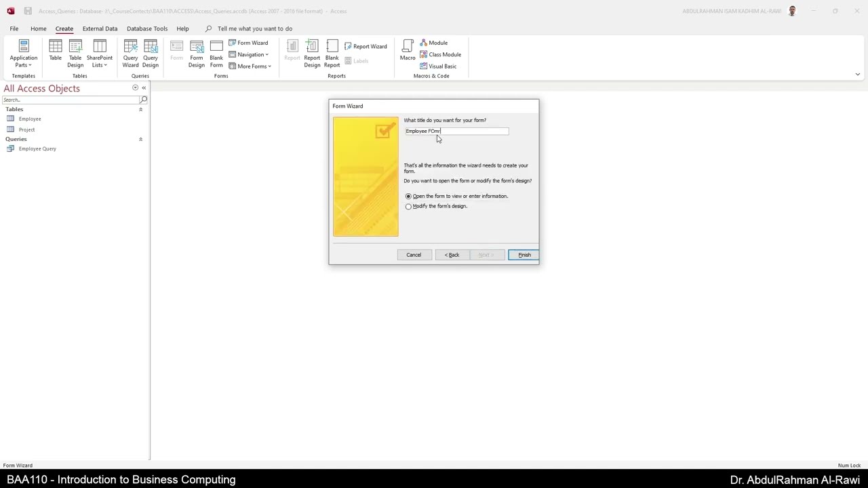Viewport: 868px width, 488px height.
Task: Open Report Design
Action: pos(312,54)
